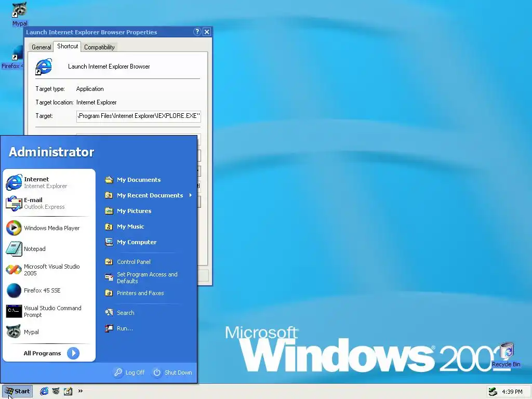Click Shut Down button

[172, 373]
